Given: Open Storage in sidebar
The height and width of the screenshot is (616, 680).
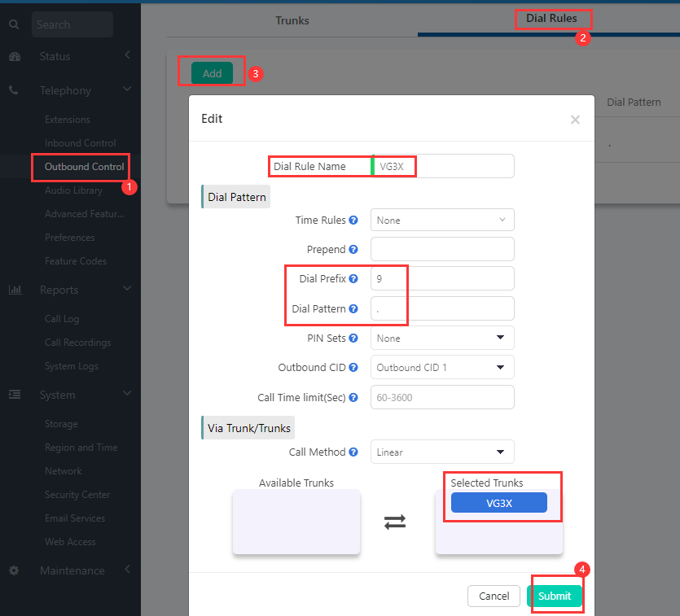Looking at the screenshot, I should (x=61, y=424).
